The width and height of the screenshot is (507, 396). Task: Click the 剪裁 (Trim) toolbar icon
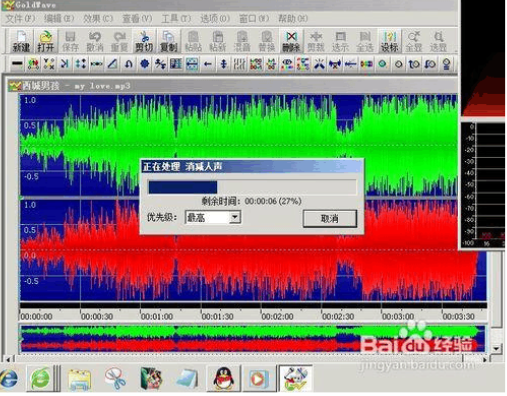click(x=316, y=41)
